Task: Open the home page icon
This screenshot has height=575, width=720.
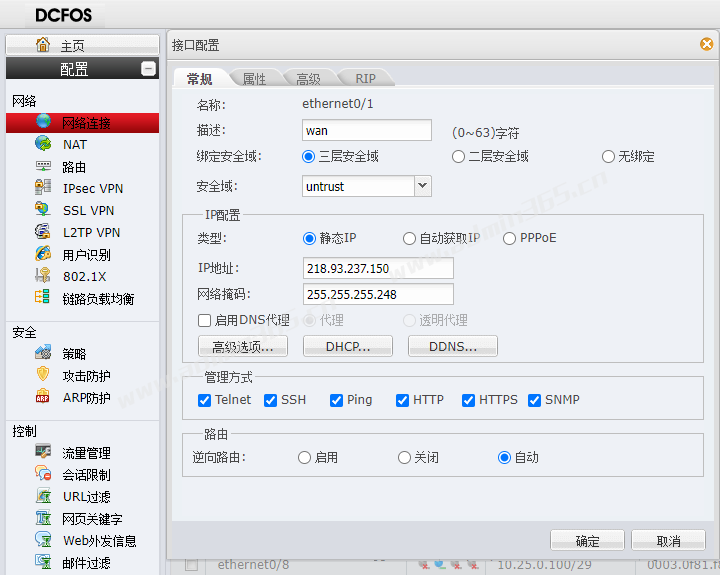Action: 43,45
